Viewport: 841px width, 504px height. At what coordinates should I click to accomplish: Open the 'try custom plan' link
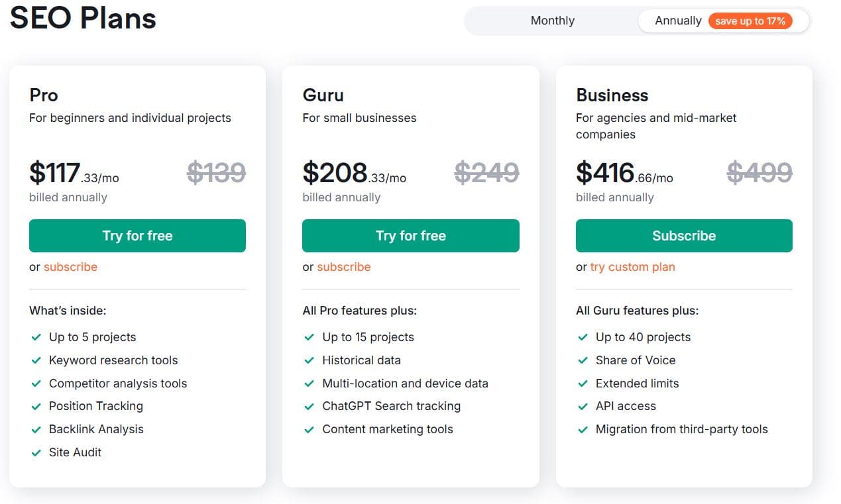[x=633, y=267]
